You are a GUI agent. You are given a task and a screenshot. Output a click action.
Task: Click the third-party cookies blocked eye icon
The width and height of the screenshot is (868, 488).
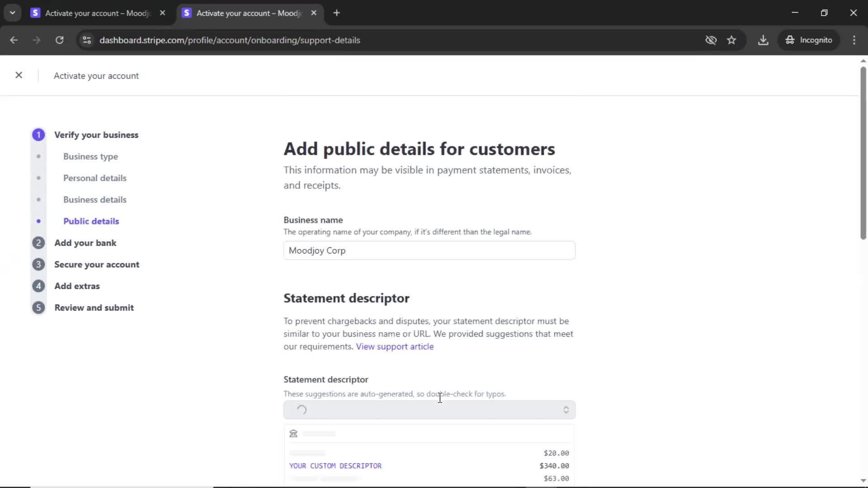[711, 40]
